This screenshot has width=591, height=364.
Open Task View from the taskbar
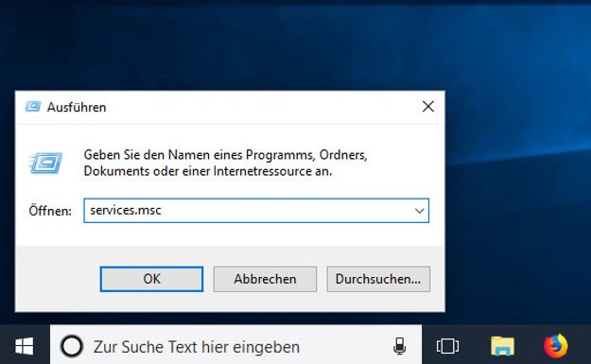click(x=447, y=346)
